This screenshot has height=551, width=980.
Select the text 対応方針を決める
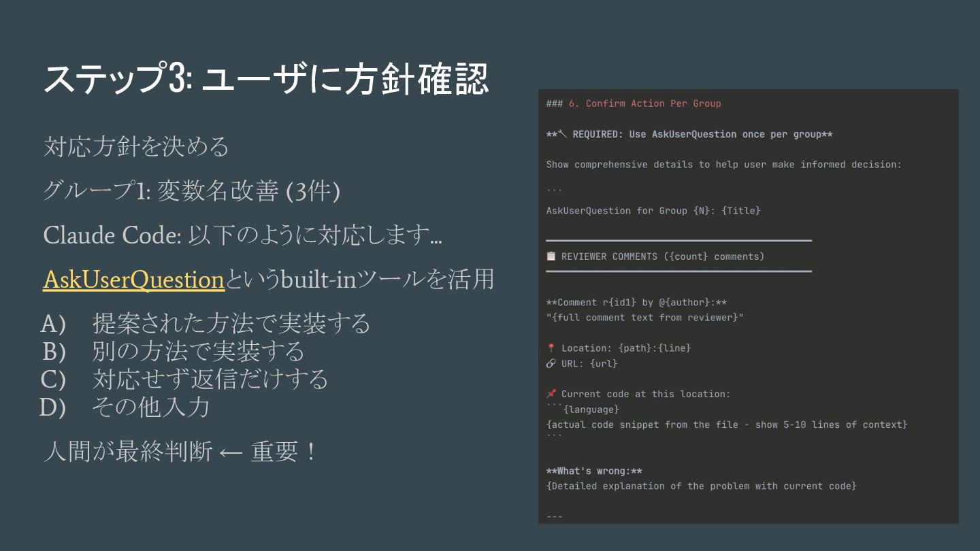coord(136,146)
